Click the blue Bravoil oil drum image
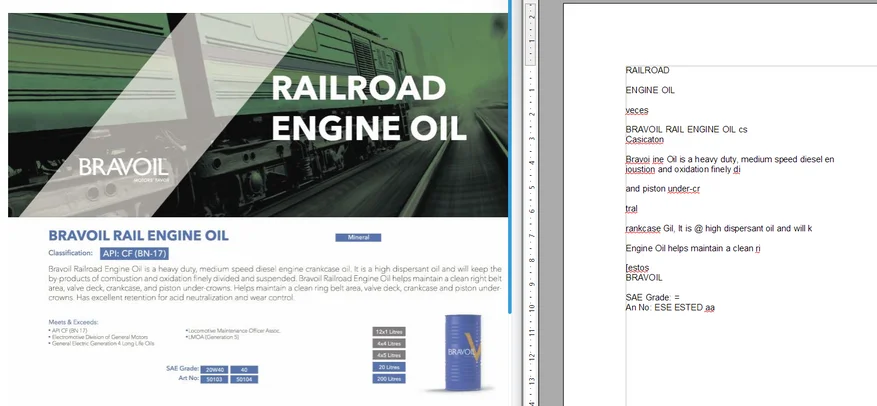The image size is (877, 406). pos(463,352)
